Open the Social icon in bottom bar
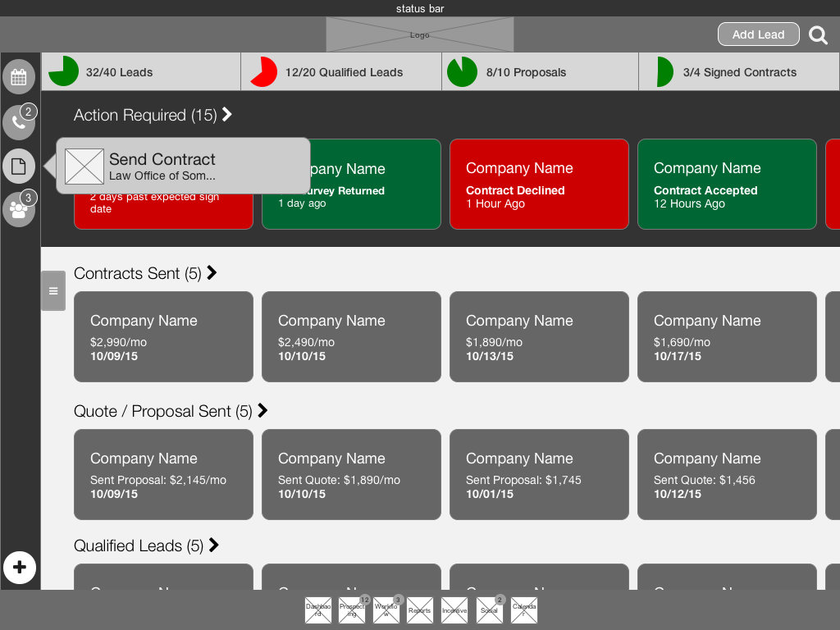840x630 pixels. click(x=489, y=610)
